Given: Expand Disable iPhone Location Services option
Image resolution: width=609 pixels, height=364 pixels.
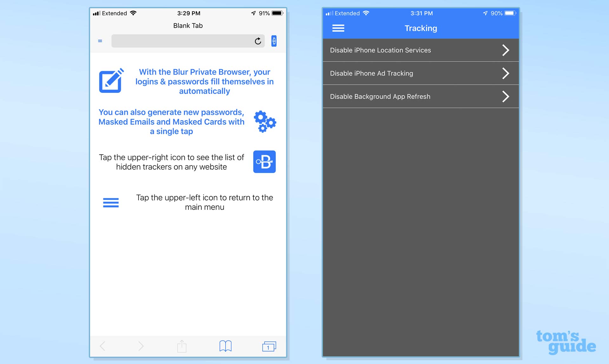Looking at the screenshot, I should pos(505,50).
